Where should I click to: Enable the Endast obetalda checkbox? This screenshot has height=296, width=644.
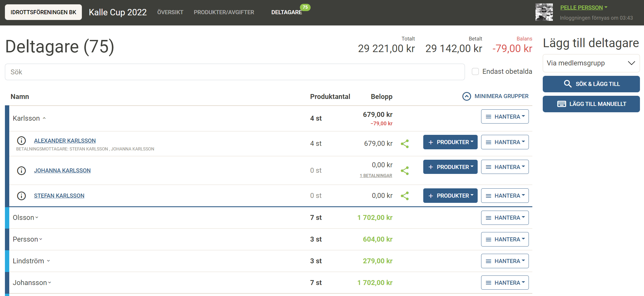tap(475, 71)
